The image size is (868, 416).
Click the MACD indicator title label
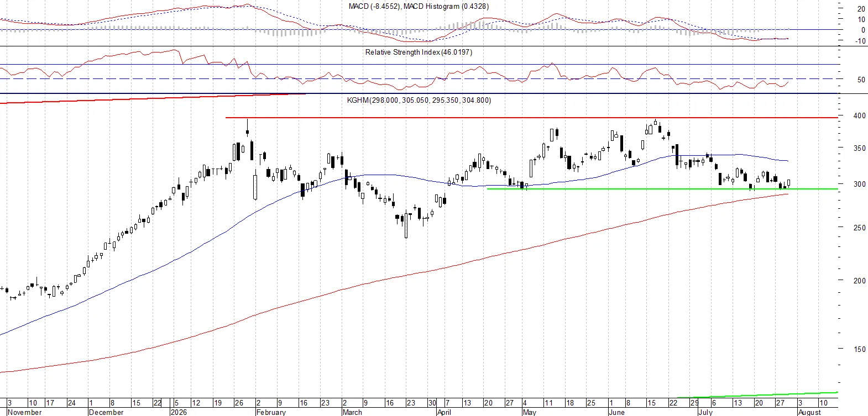tap(419, 6)
